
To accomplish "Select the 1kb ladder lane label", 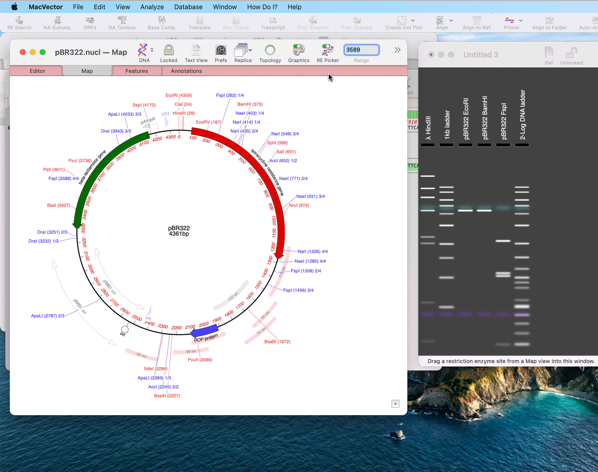I will (x=447, y=125).
